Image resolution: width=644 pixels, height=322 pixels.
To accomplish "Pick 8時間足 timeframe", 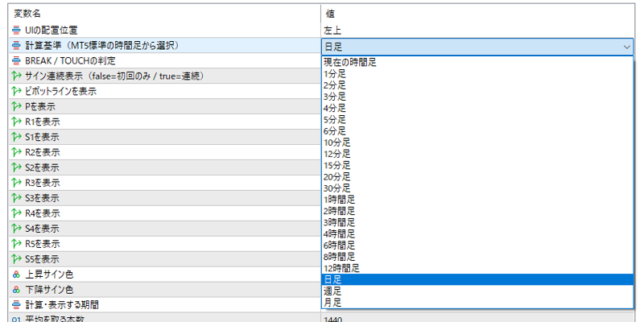I will coord(477,257).
